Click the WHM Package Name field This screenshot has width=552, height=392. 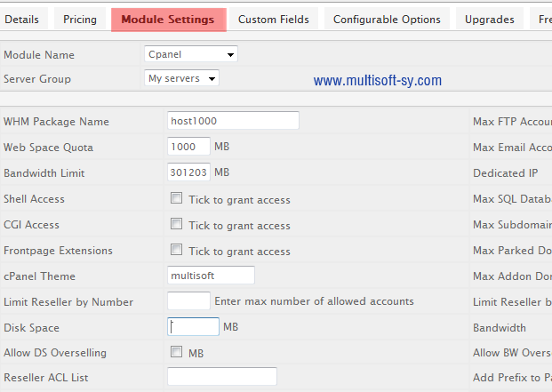[233, 121]
